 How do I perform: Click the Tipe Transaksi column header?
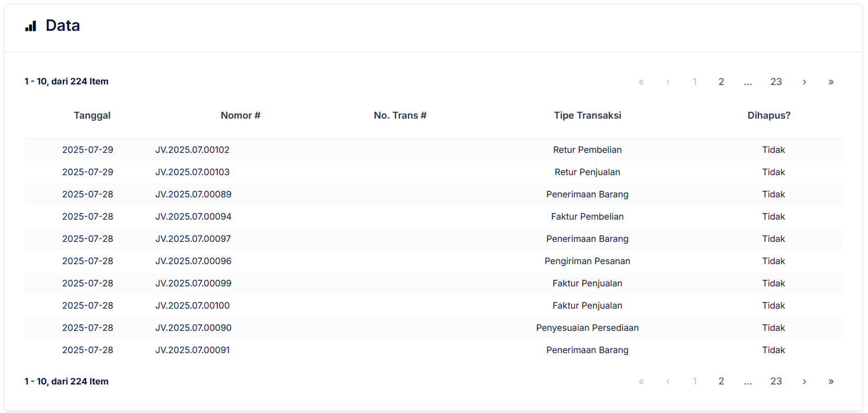pyautogui.click(x=587, y=115)
